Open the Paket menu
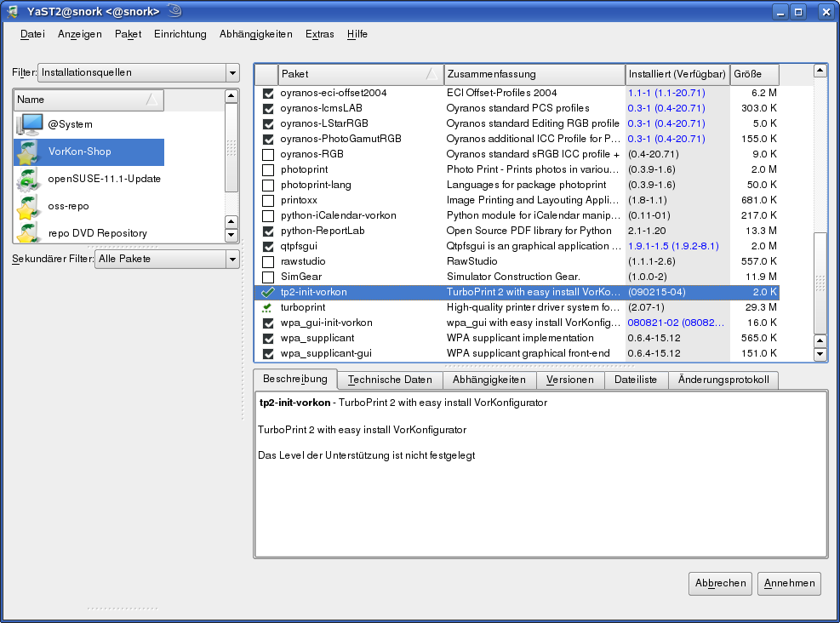Viewport: 840px width, 623px height. tap(128, 34)
